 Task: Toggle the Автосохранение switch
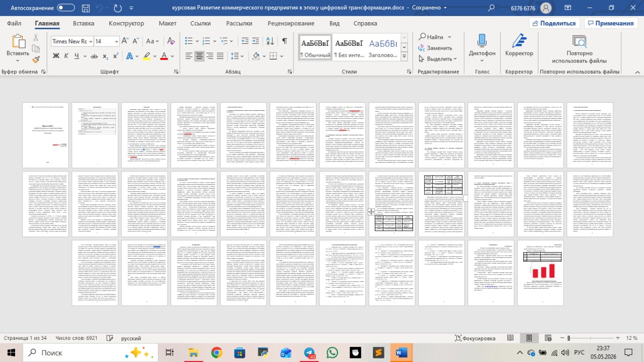(x=66, y=8)
